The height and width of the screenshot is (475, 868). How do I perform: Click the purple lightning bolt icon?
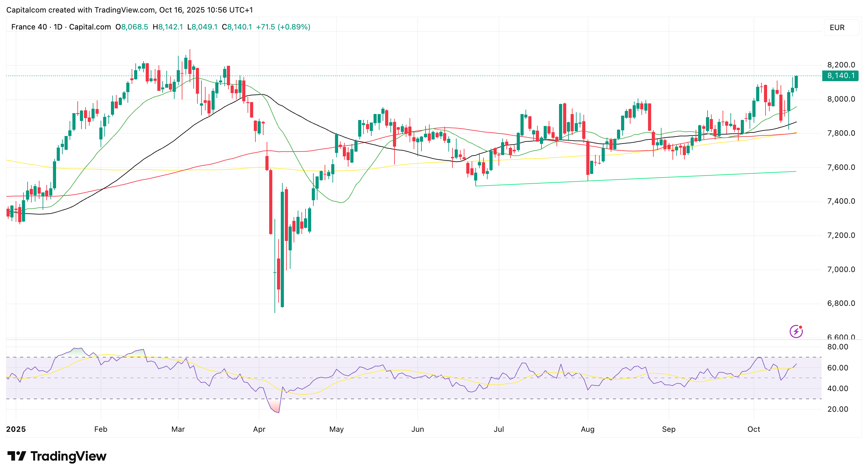pyautogui.click(x=796, y=331)
